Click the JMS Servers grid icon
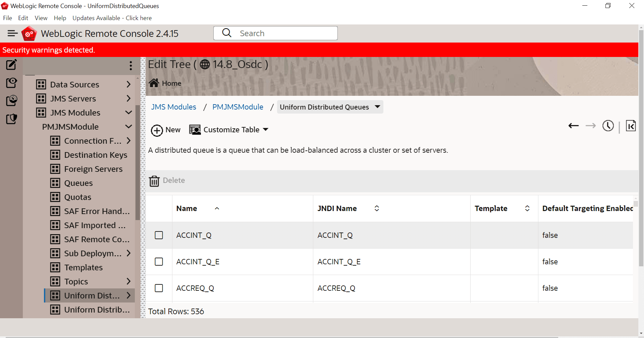The image size is (644, 338). click(41, 98)
